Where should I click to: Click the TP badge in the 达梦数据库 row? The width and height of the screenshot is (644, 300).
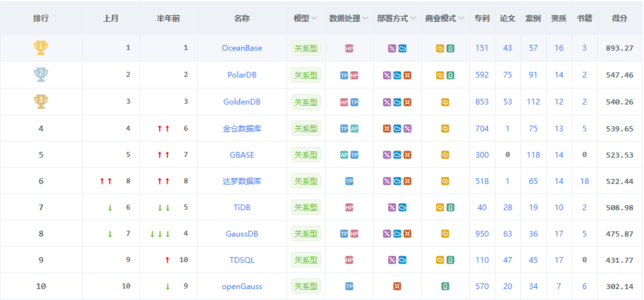[x=349, y=181]
